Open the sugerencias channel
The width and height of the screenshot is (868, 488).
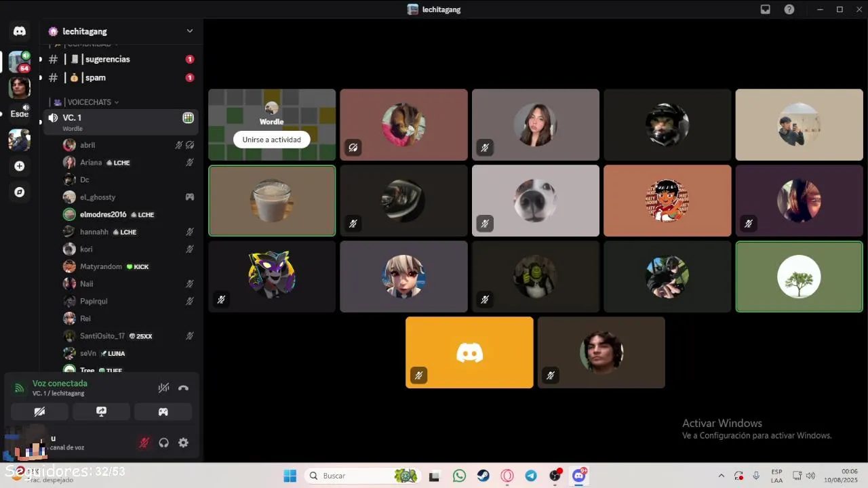[120, 59]
